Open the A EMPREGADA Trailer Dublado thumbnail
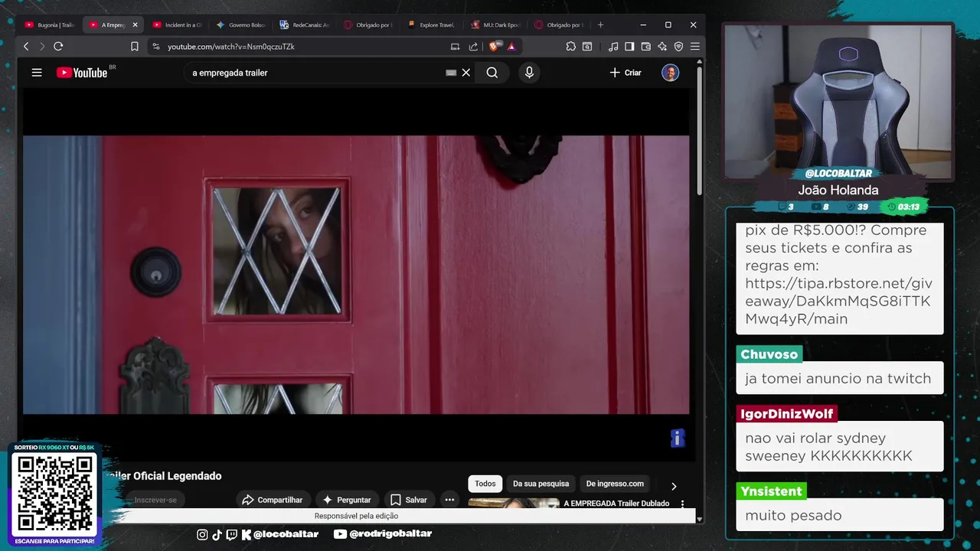980x551 pixels. click(514, 503)
